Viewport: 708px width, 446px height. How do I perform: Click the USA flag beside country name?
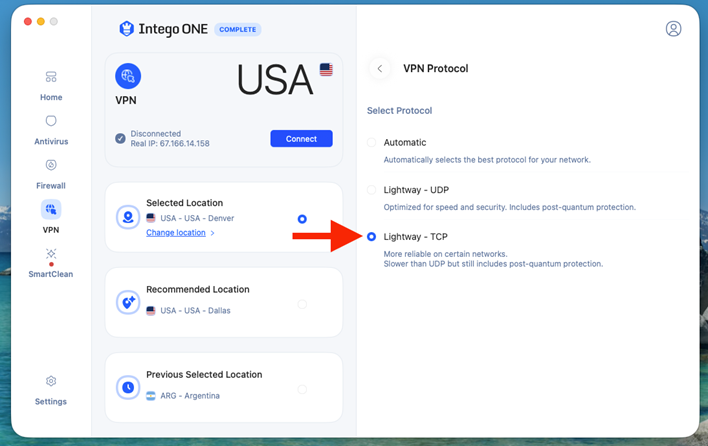pos(326,70)
